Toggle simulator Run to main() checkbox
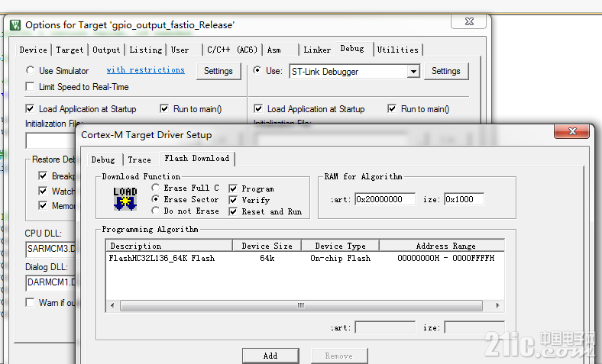Image resolution: width=602 pixels, height=364 pixels. click(164, 108)
